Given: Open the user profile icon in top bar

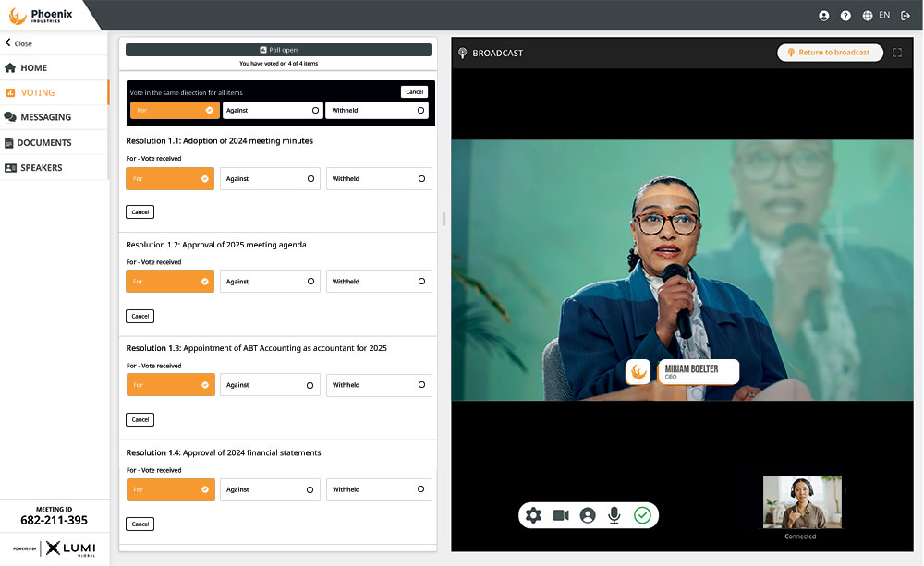Looking at the screenshot, I should (x=823, y=15).
